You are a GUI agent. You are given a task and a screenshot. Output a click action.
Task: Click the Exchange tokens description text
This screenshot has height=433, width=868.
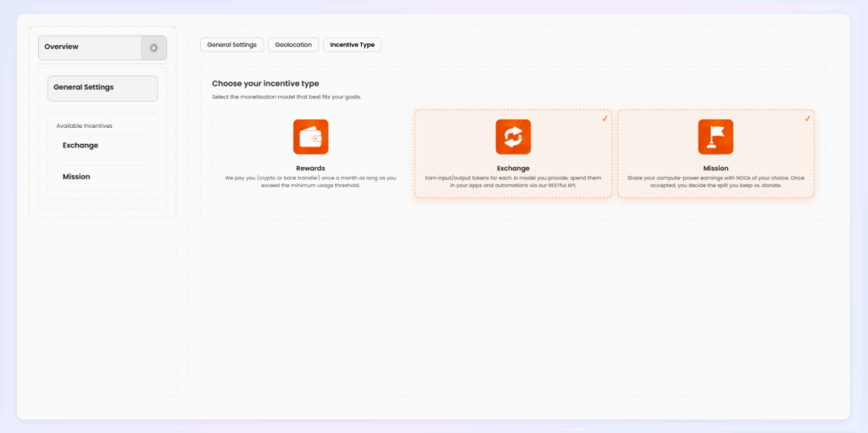pos(513,181)
